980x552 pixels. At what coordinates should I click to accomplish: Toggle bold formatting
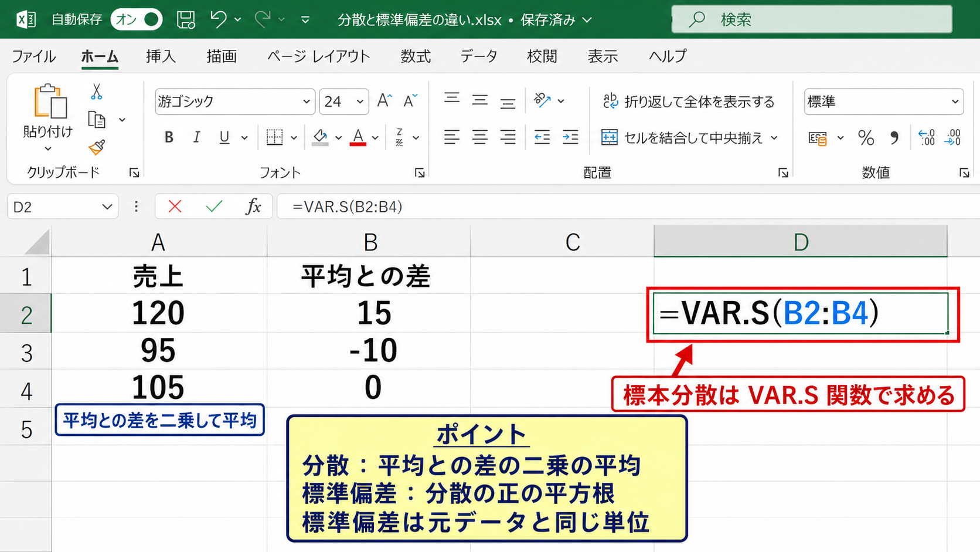click(169, 137)
